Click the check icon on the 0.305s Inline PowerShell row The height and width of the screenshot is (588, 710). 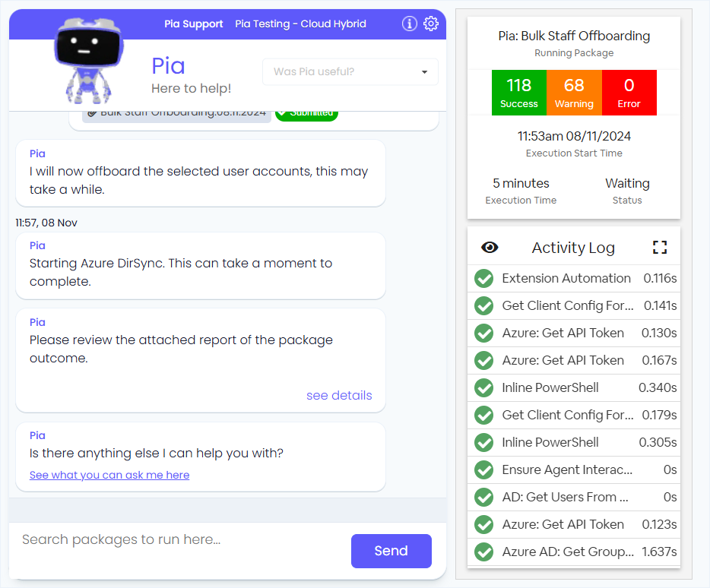(484, 442)
